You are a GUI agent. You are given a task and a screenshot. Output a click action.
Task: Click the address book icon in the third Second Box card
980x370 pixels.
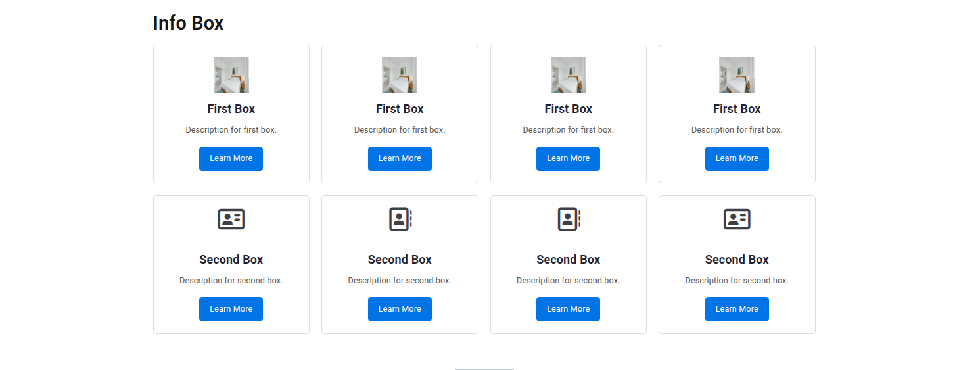click(x=569, y=220)
